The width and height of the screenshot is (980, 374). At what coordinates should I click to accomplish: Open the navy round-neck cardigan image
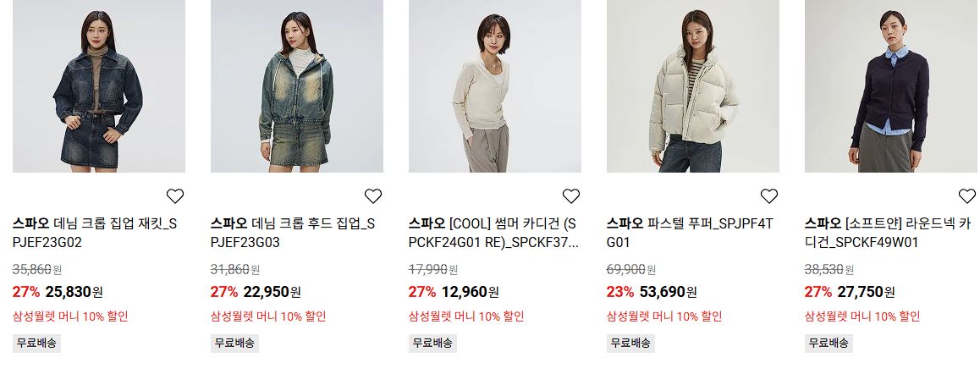[x=892, y=86]
